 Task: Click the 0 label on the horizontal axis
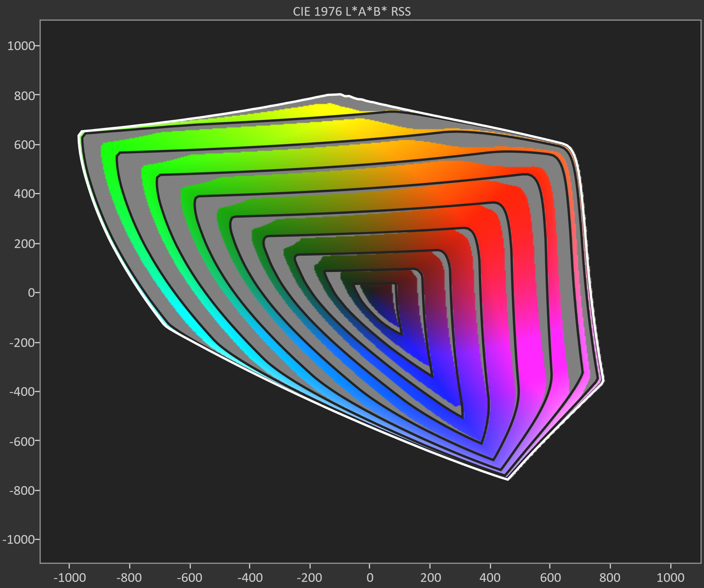point(370,578)
